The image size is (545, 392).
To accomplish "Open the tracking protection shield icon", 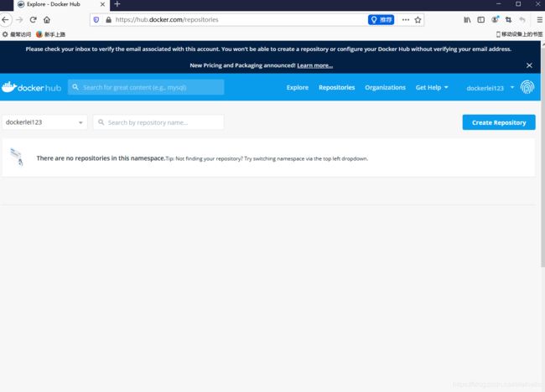I will [96, 20].
